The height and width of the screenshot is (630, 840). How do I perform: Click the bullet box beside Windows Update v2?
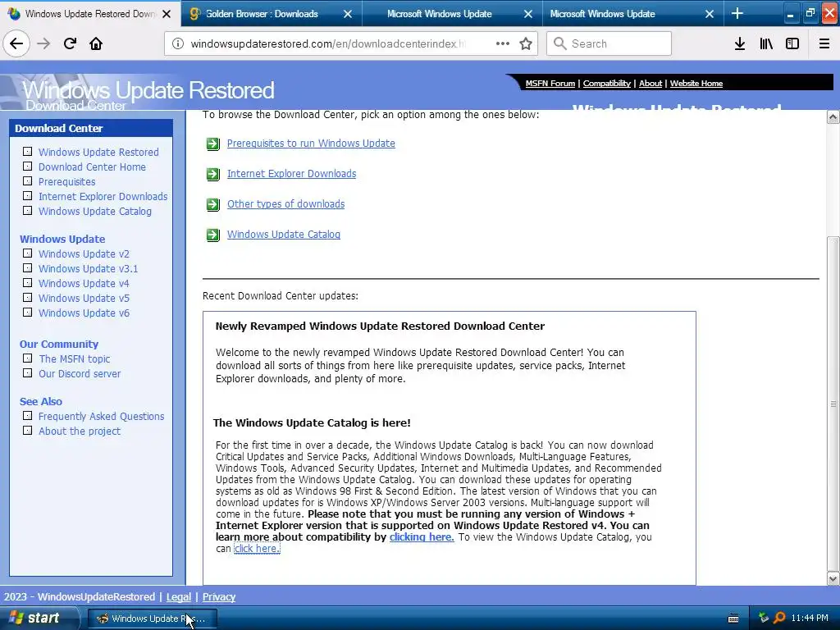27,253
